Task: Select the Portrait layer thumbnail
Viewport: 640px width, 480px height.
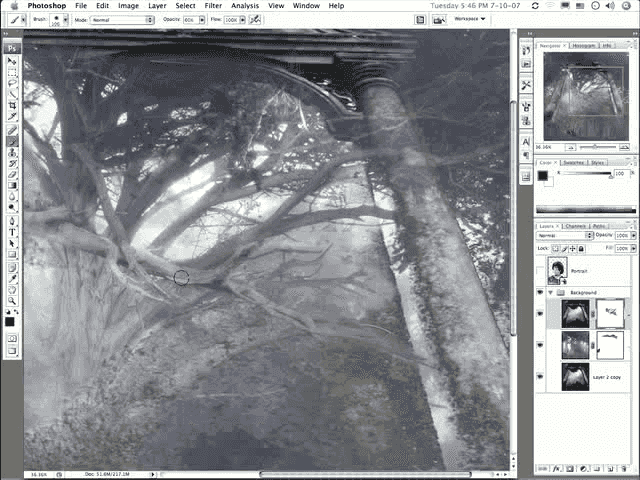Action: pos(557,270)
